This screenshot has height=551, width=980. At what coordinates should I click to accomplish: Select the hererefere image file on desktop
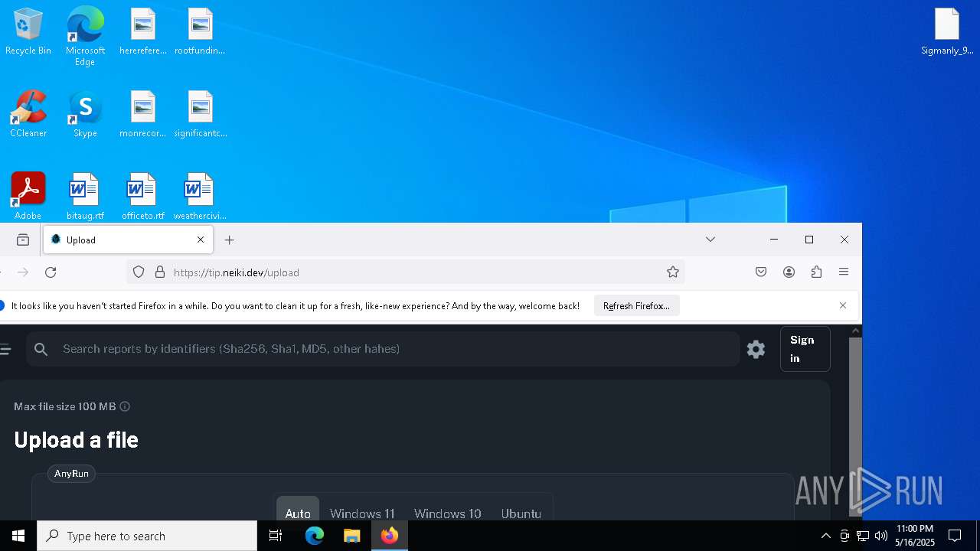[143, 32]
